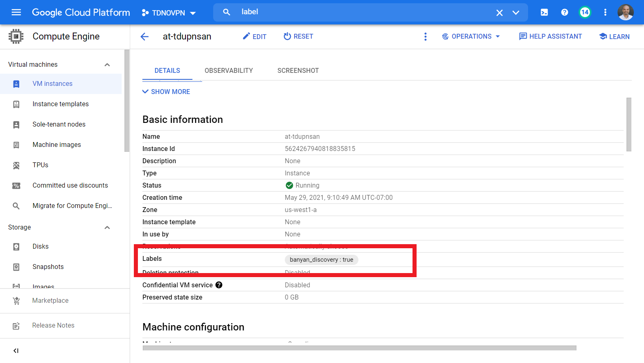
Task: Expand the OPERATIONS dropdown menu
Action: (471, 37)
